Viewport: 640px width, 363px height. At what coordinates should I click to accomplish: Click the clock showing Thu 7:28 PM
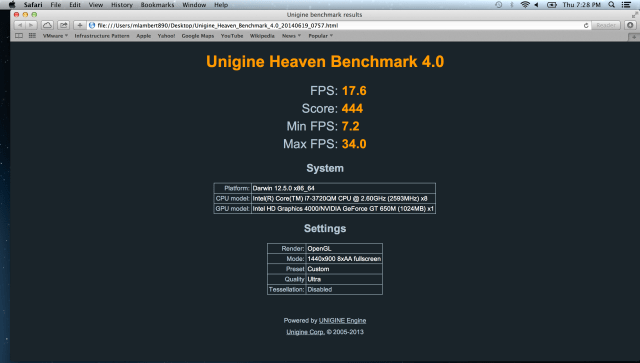point(582,5)
